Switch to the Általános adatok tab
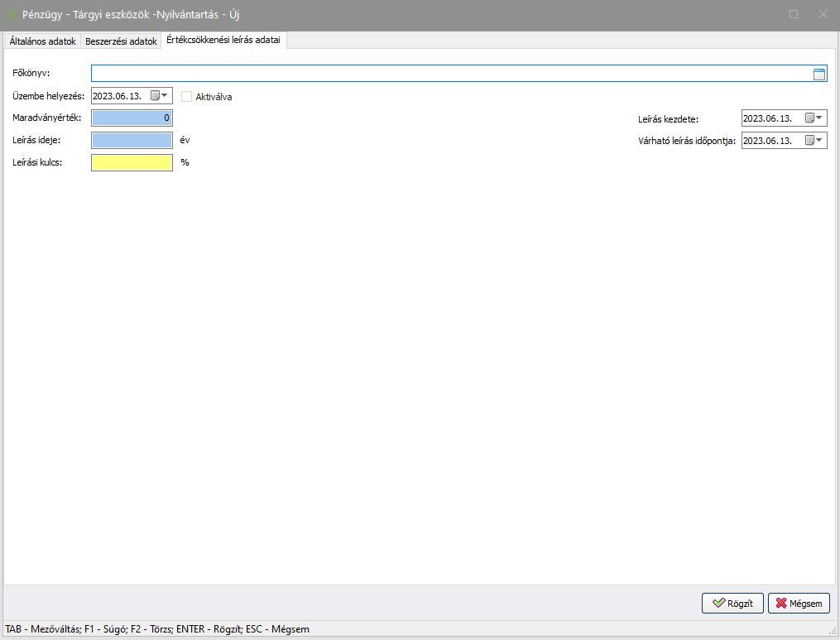This screenshot has width=840, height=640. coord(42,41)
